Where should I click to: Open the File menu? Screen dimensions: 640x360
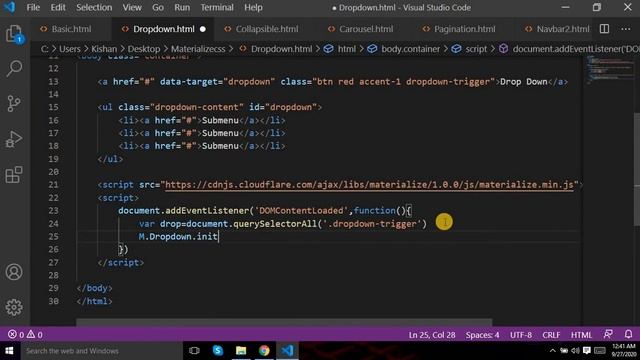[33, 7]
